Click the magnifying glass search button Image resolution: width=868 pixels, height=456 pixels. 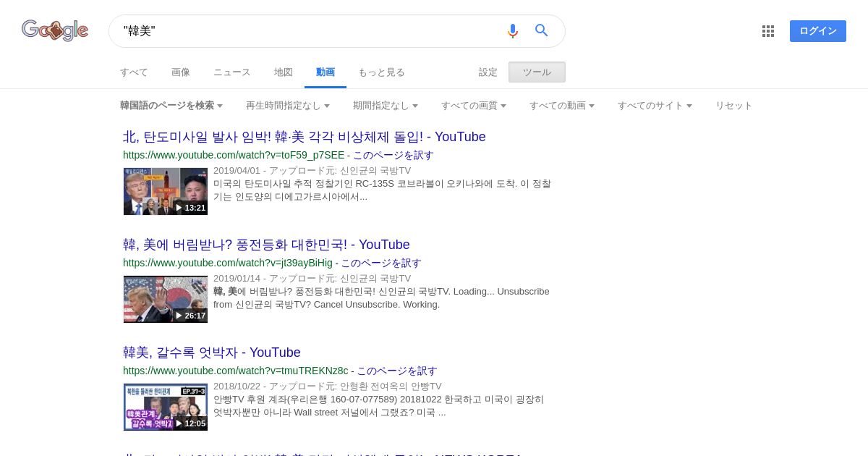pos(542,30)
